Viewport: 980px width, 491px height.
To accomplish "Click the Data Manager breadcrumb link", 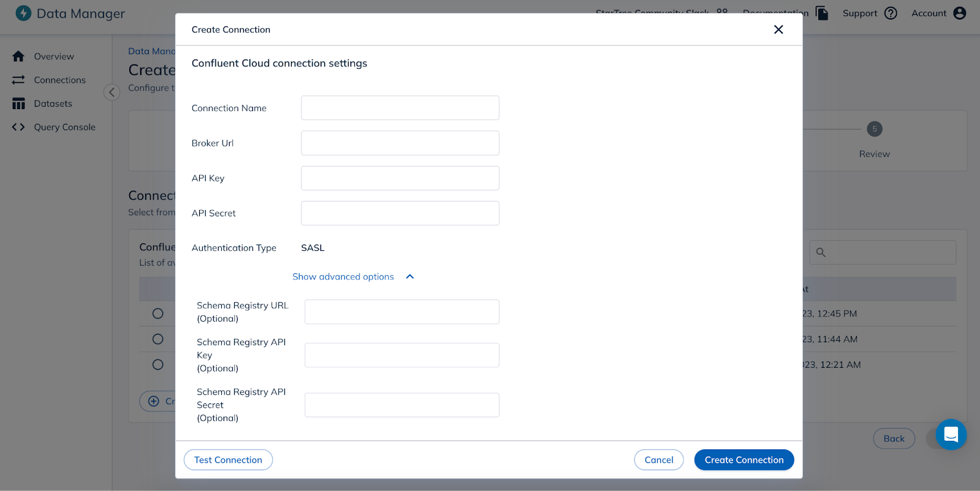I will pos(151,51).
